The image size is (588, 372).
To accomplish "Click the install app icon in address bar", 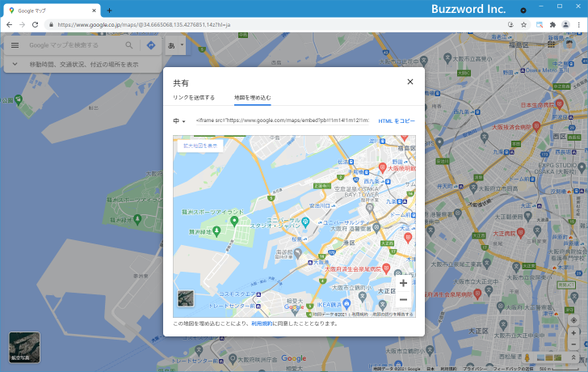I will click(x=510, y=25).
